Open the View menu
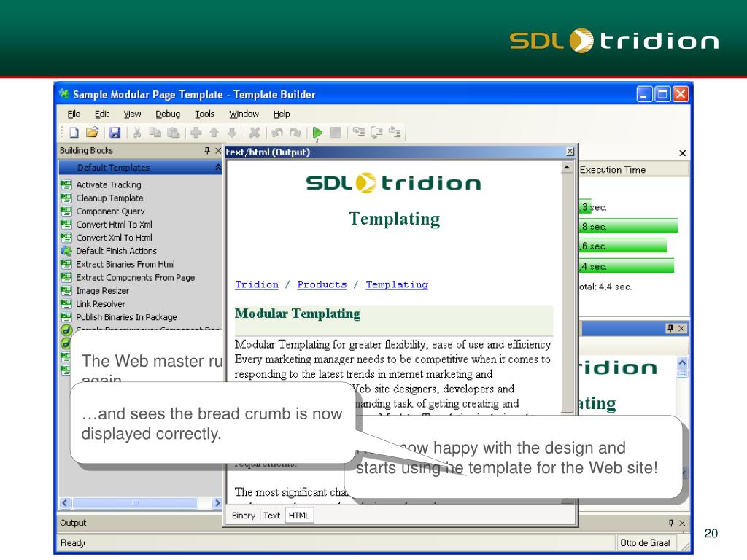This screenshot has height=560, width=747. 133,114
